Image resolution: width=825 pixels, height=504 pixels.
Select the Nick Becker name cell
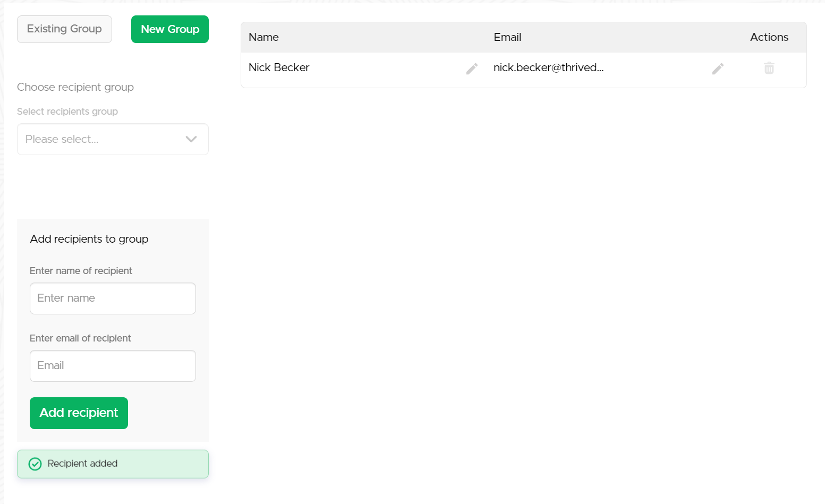(279, 67)
